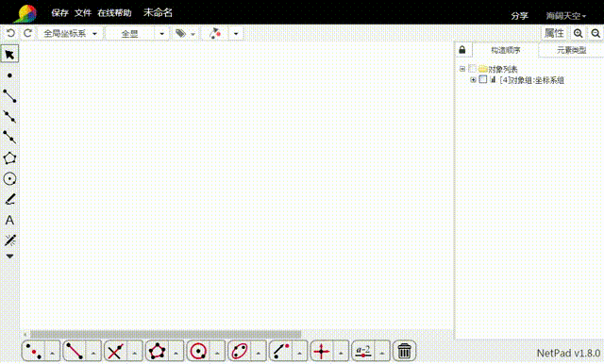Open the 文件 menu

[83, 13]
